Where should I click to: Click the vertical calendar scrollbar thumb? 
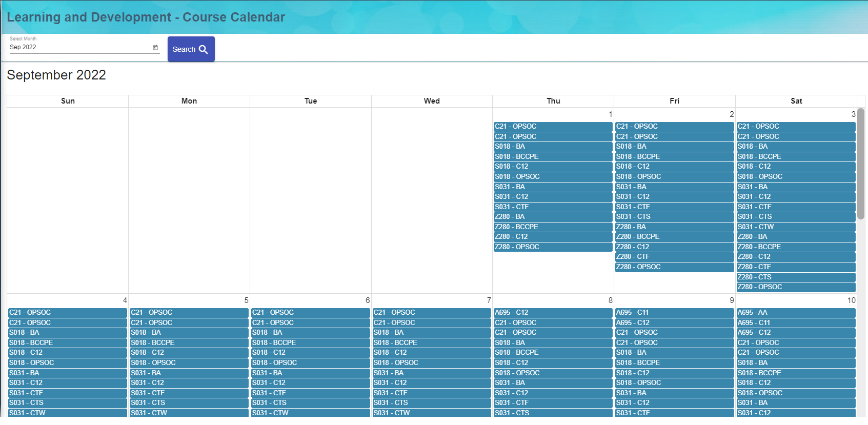click(861, 164)
